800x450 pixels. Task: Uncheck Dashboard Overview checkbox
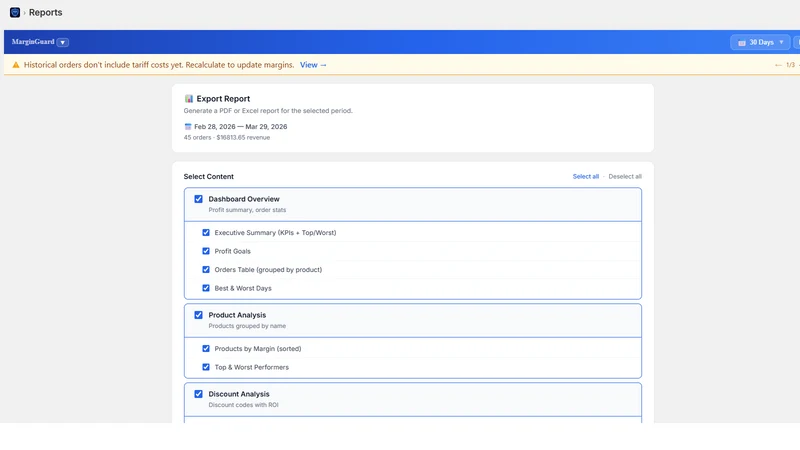point(198,199)
